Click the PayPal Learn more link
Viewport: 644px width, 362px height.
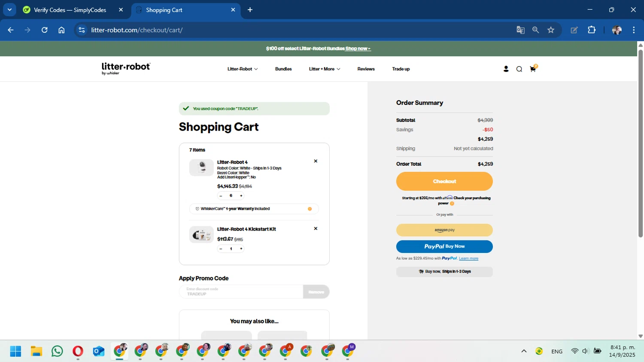pos(468,259)
